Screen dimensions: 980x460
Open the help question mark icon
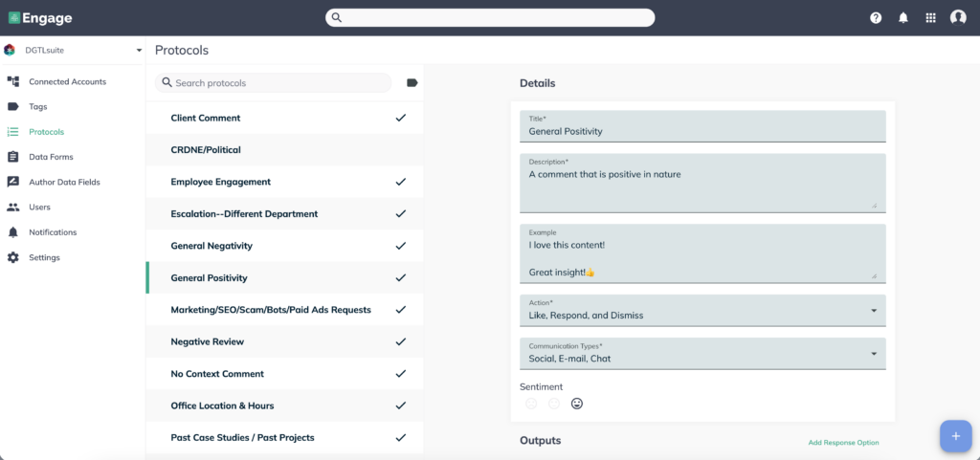point(876,17)
